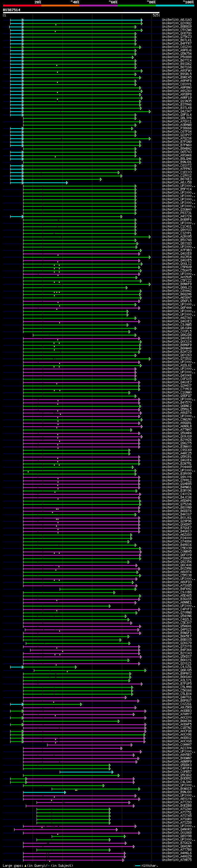Select hit UniRef100_A3BHW8
Image resolution: width=197 pixels, height=868 pixels.
[177, 125]
